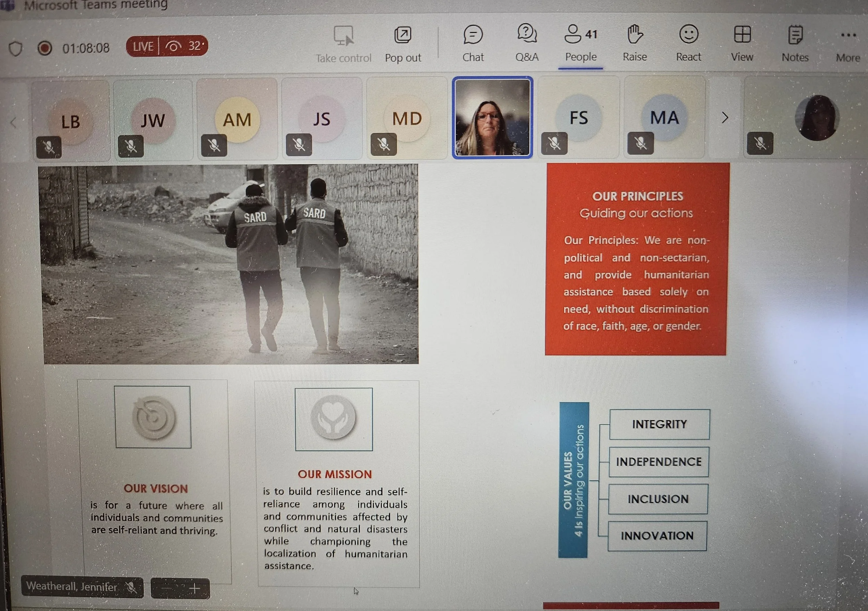Click the muted mic on LB tile

(x=49, y=147)
